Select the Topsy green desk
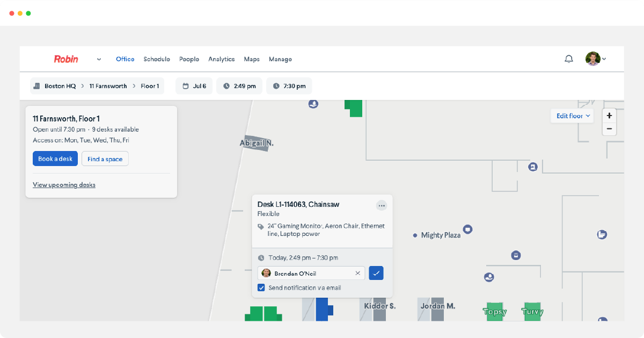 (x=495, y=311)
